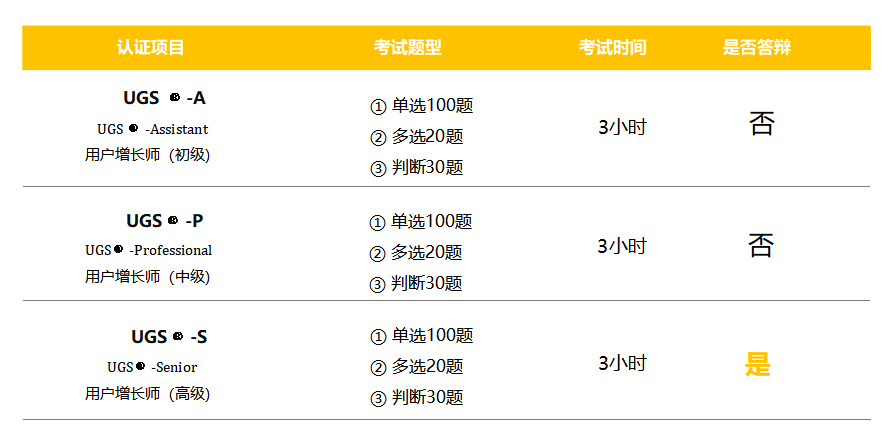Click the UGS -Assistant subtitle text
This screenshot has height=440, width=893.
(153, 129)
